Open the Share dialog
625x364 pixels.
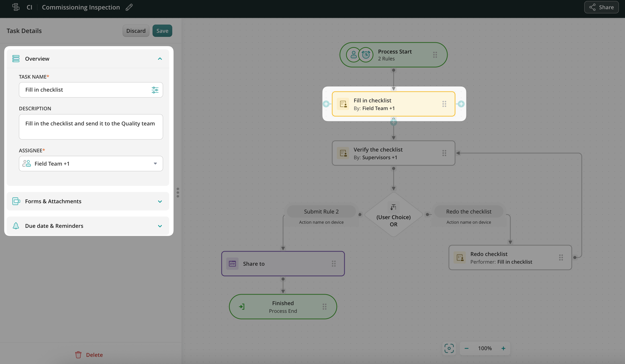[601, 7]
